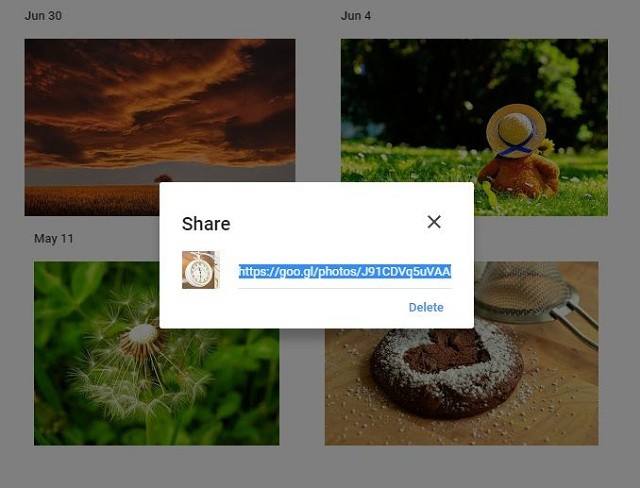This screenshot has height=488, width=640.
Task: Click the white dandelion center
Action: [142, 333]
